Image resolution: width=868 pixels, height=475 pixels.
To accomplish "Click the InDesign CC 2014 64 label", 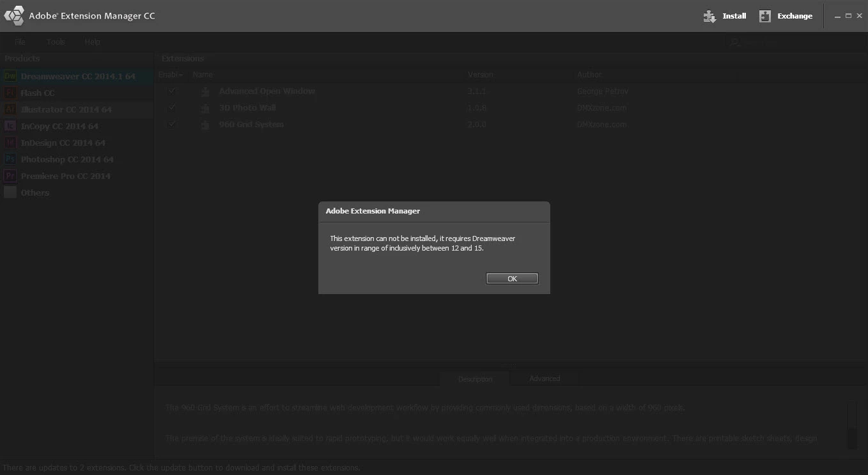I will pyautogui.click(x=63, y=143).
